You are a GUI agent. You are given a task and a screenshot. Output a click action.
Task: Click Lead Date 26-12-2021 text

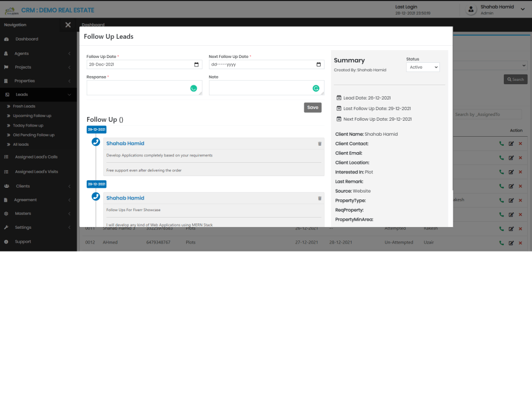[367, 98]
